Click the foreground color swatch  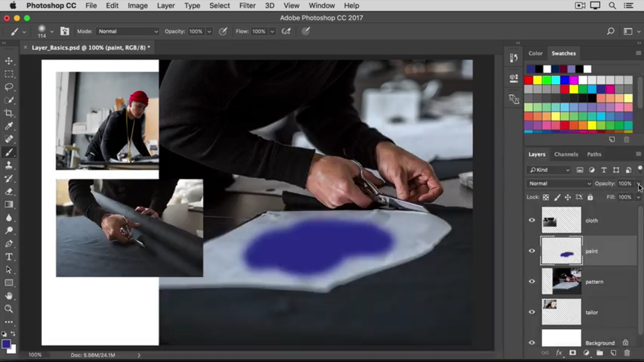pos(6,344)
